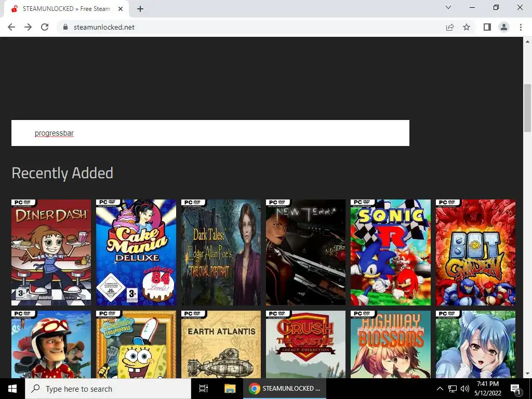
Task: View site info via the padlock icon
Action: point(65,27)
